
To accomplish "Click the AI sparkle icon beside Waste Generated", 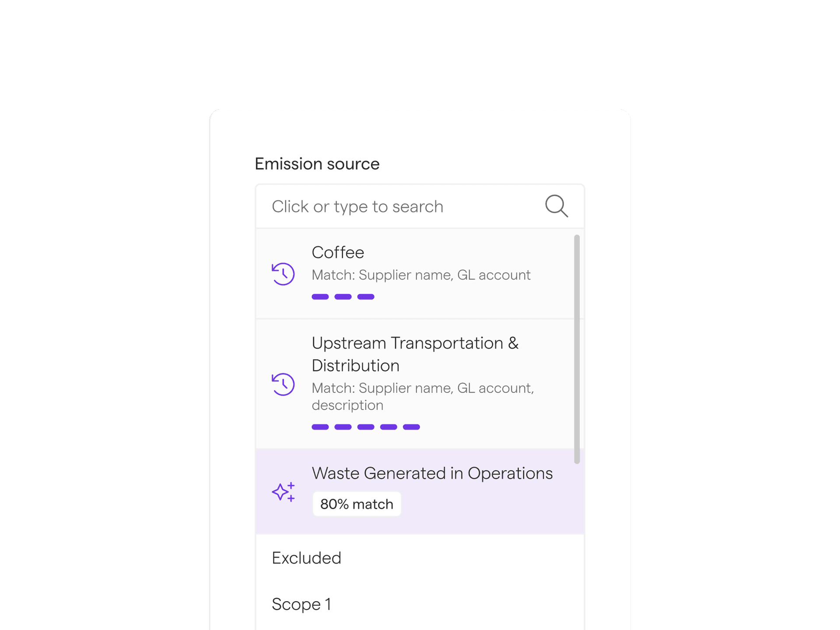I will (283, 492).
